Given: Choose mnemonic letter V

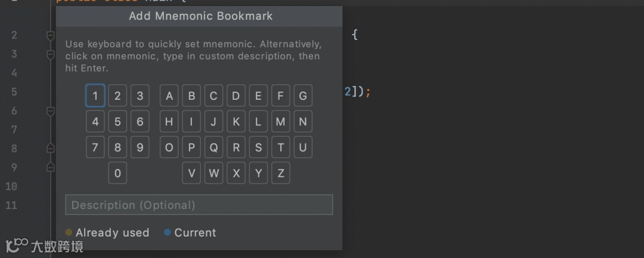Looking at the screenshot, I should coord(191,174).
